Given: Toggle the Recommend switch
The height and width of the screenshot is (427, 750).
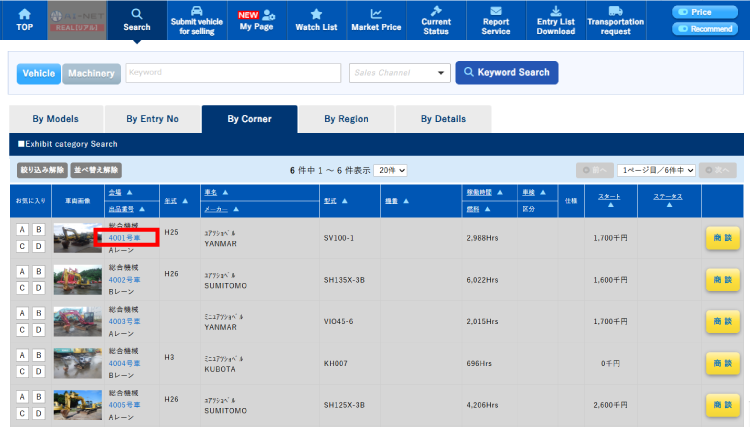Looking at the screenshot, I should click(x=705, y=29).
